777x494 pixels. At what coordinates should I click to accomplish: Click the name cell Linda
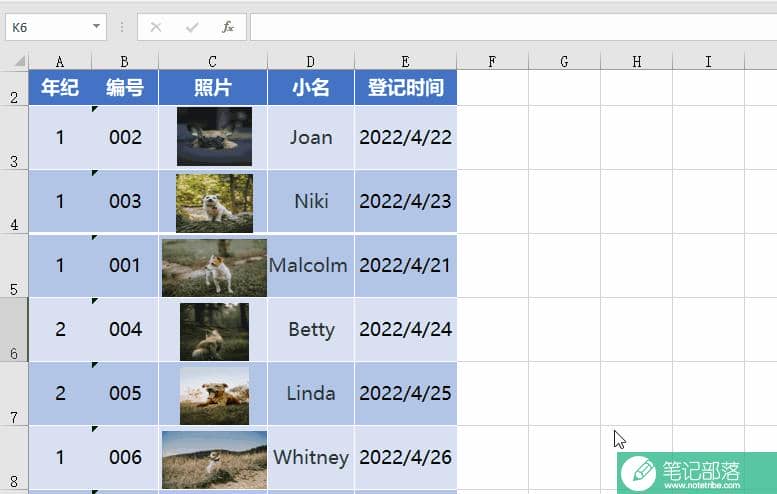311,393
